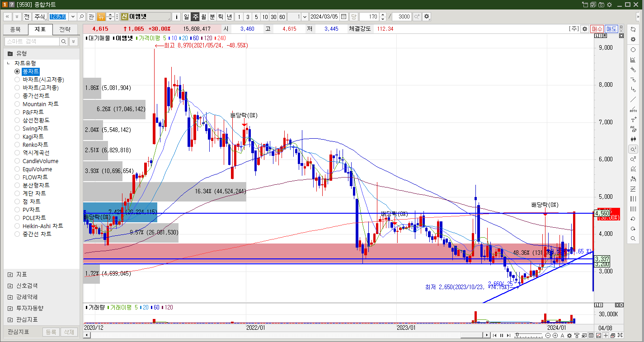644x342 pixels.
Task: Select the P&F차트 radio option
Action: point(17,112)
